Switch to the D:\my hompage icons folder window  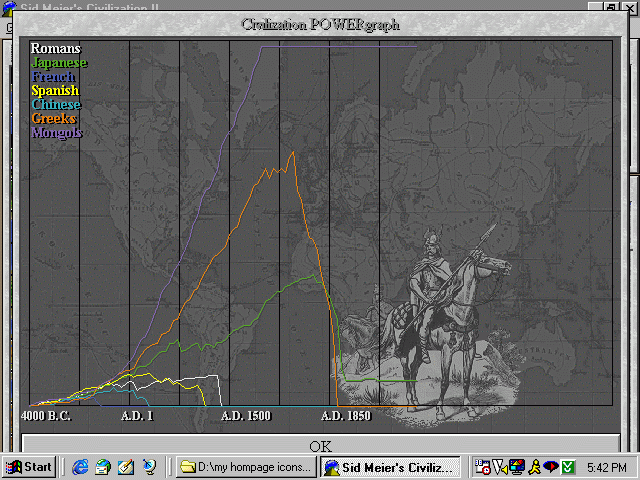click(246, 467)
